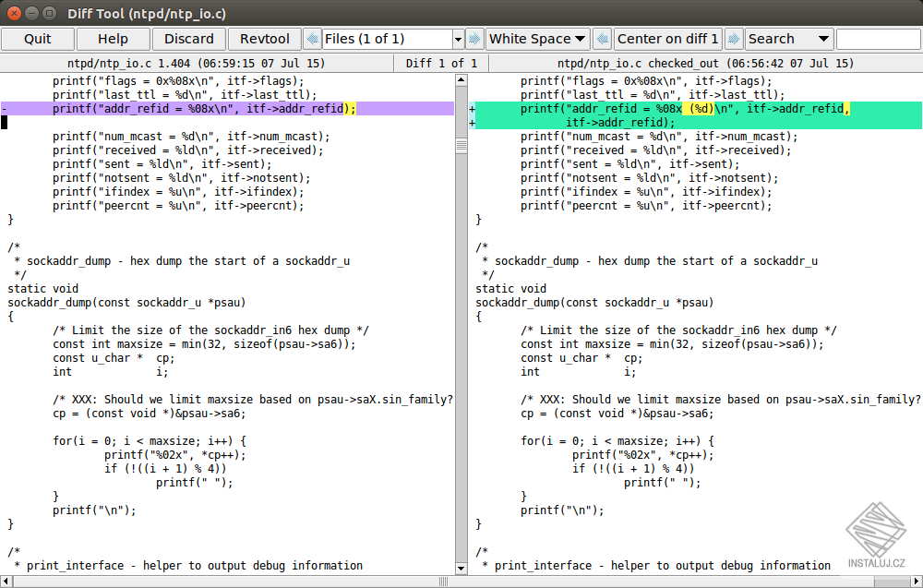Click the sockaddr_dump function line in right pane

(594, 303)
